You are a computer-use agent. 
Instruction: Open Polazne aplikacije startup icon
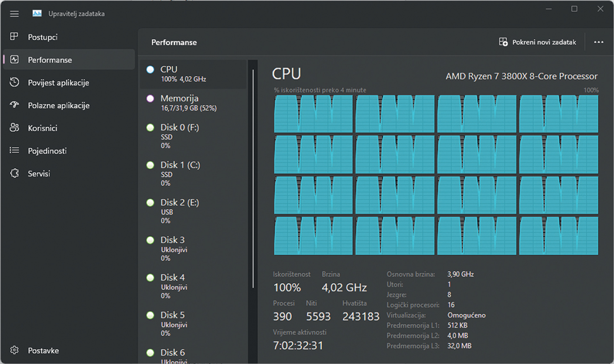(x=14, y=105)
